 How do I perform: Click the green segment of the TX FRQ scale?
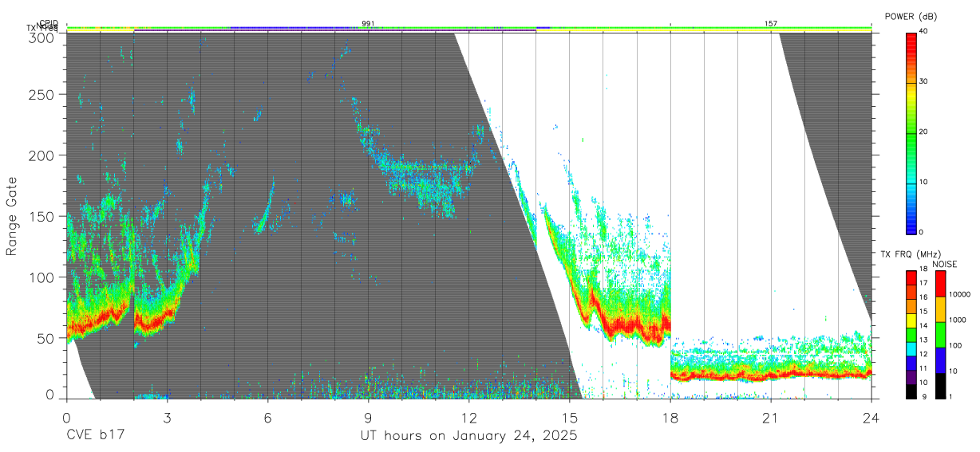[911, 335]
